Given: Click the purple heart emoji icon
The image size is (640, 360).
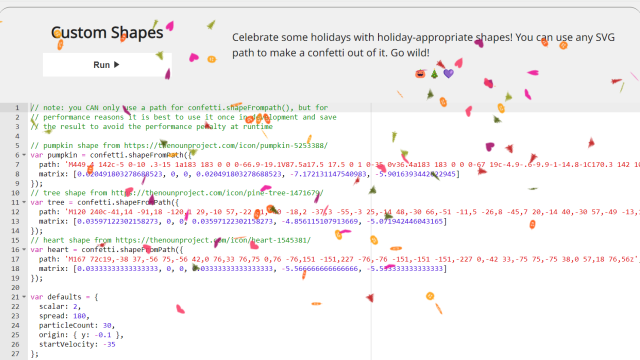Looking at the screenshot, I should [x=449, y=73].
